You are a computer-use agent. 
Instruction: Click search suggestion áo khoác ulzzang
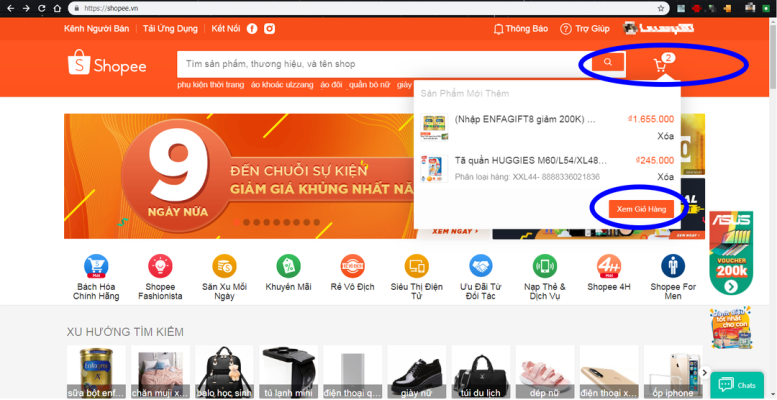282,85
